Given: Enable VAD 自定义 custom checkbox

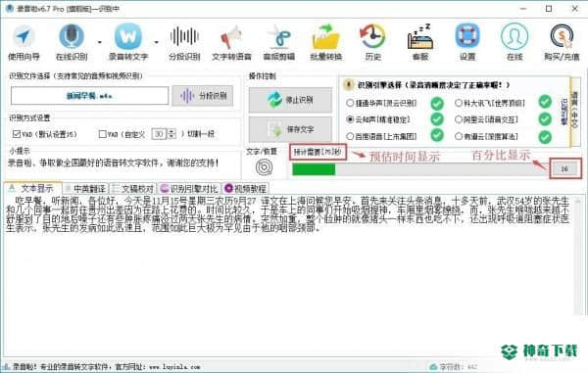Looking at the screenshot, I should click(x=102, y=134).
